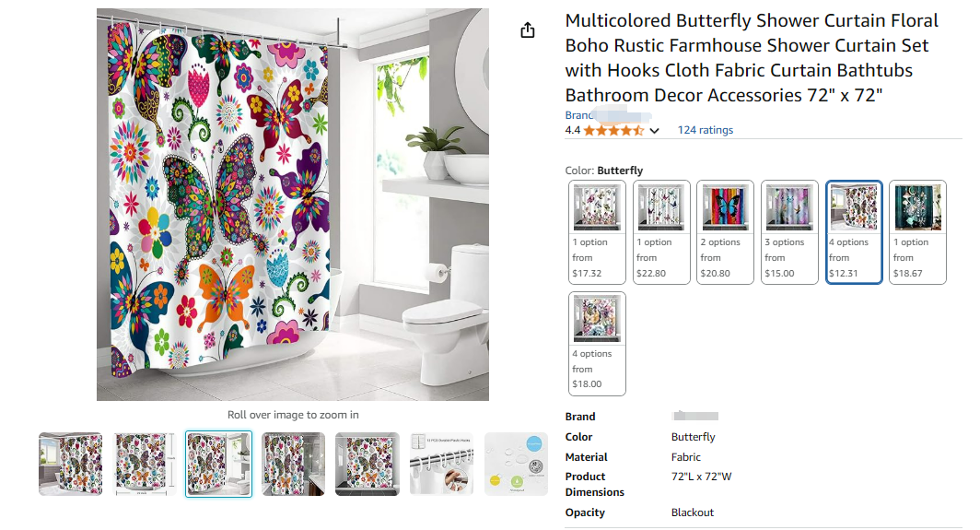The height and width of the screenshot is (530, 980).
Task: Pick the 3 options swatch from $15.00
Action: 789,232
